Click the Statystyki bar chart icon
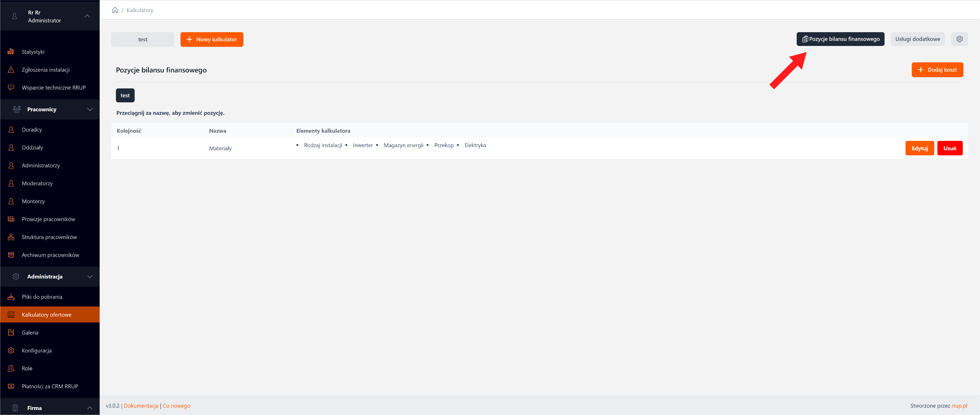Image resolution: width=980 pixels, height=415 pixels. [11, 52]
